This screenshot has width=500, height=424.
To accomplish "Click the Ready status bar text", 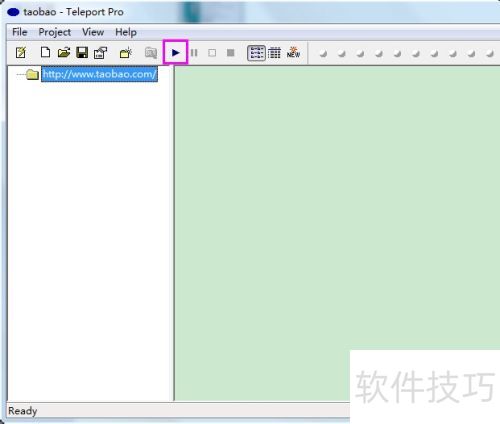I will (22, 411).
